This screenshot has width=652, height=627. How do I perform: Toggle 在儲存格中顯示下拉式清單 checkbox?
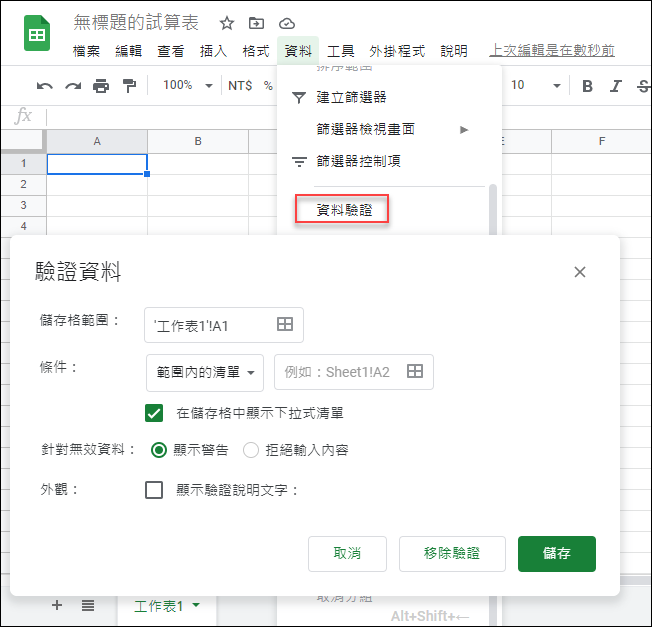(154, 413)
